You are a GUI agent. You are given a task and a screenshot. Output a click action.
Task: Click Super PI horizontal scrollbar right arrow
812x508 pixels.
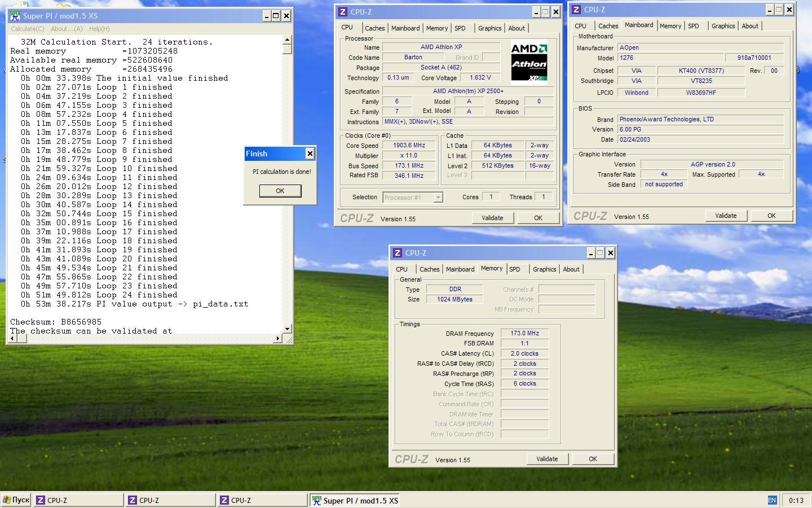[x=278, y=338]
